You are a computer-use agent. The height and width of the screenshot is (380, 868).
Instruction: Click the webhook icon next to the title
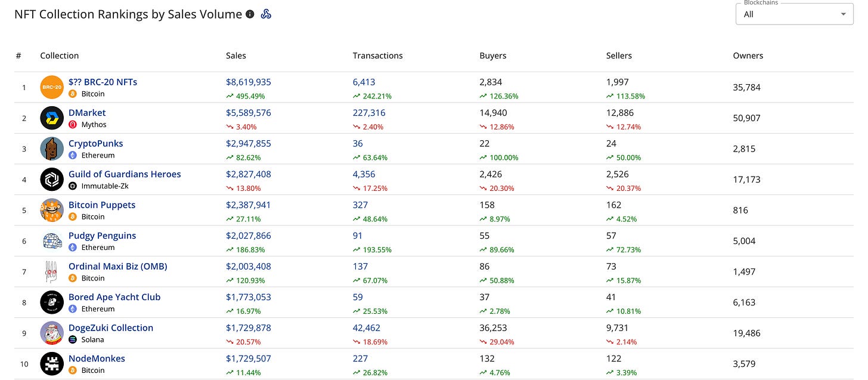(266, 14)
